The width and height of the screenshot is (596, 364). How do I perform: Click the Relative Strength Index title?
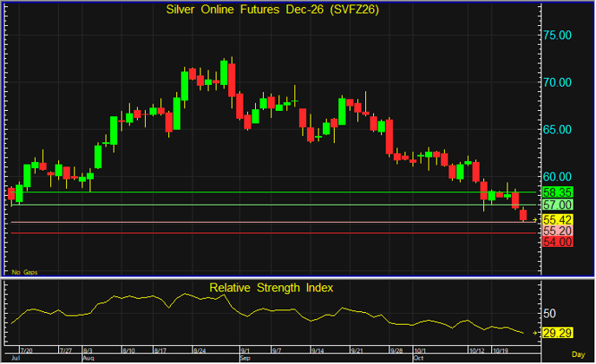pyautogui.click(x=271, y=288)
